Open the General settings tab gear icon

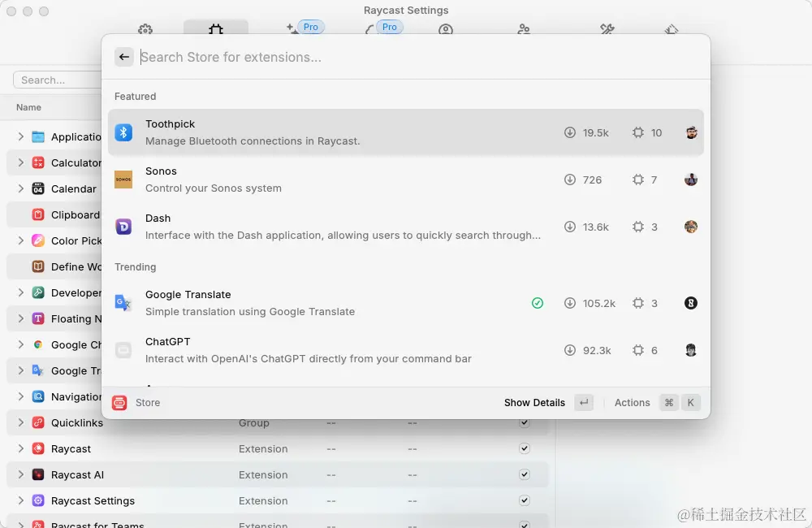[x=145, y=29]
